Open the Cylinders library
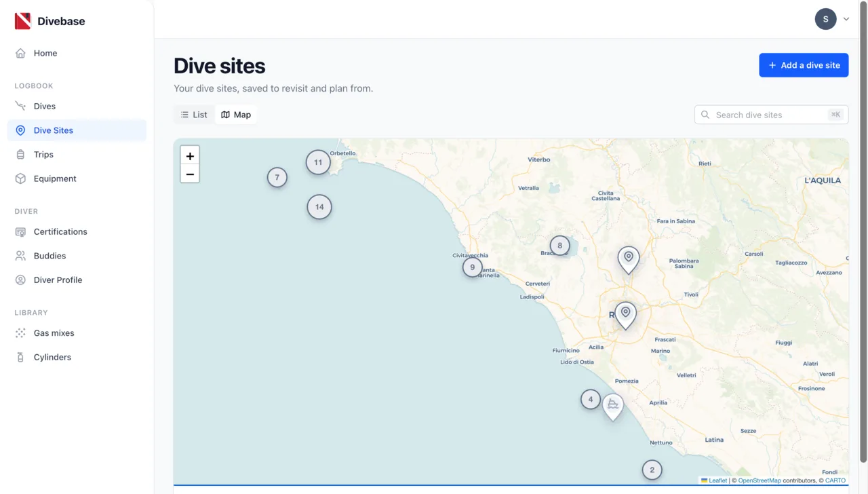Screen dimensions: 868x494 [x=77, y=358]
